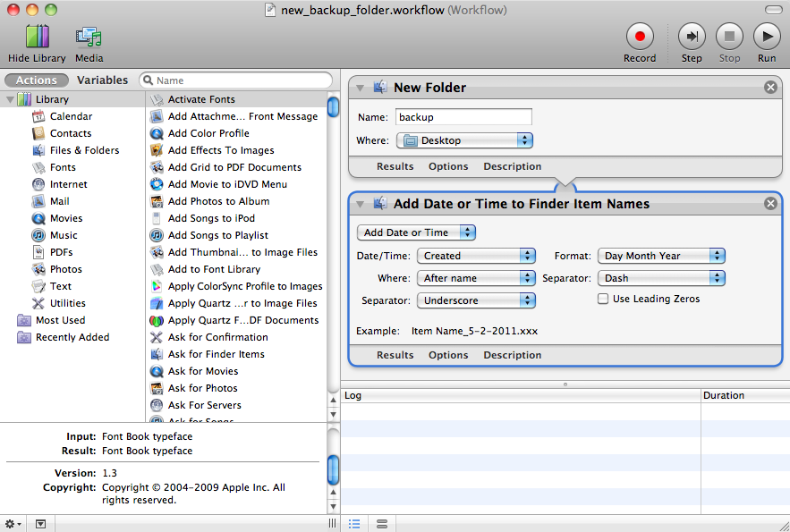
Task: Enable the Use Leading Zeros checkbox
Action: click(x=603, y=299)
